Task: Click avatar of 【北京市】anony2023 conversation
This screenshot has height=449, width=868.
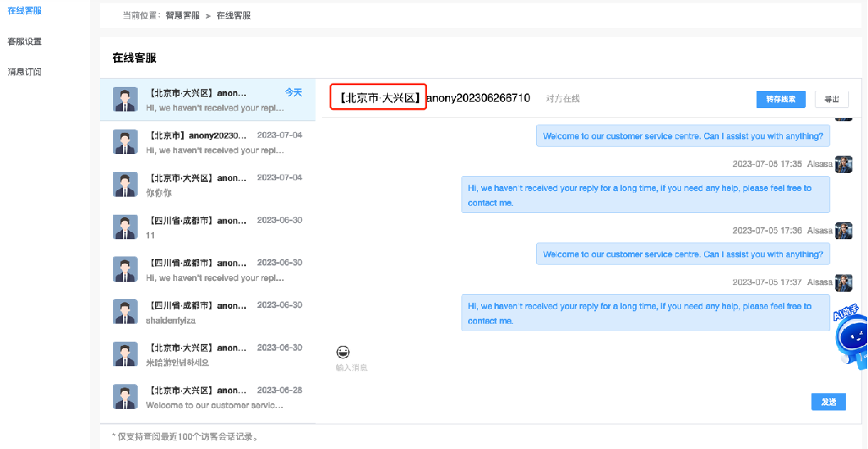Action: point(125,143)
